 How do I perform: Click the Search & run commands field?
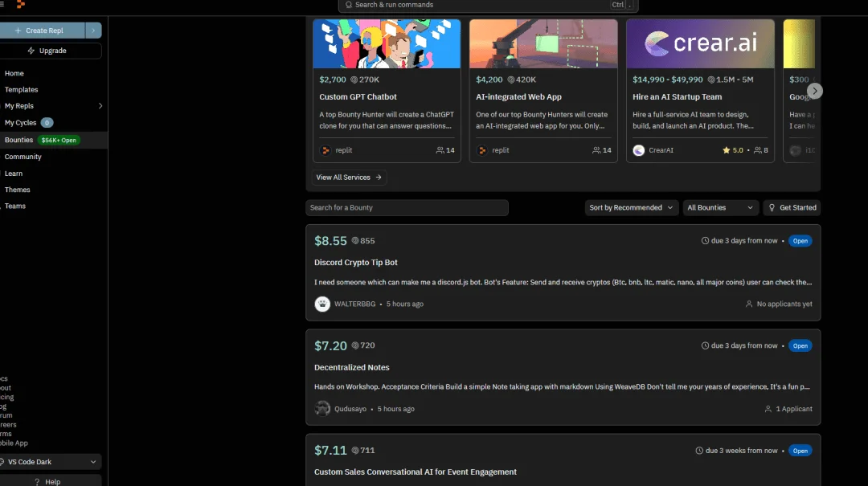(488, 5)
